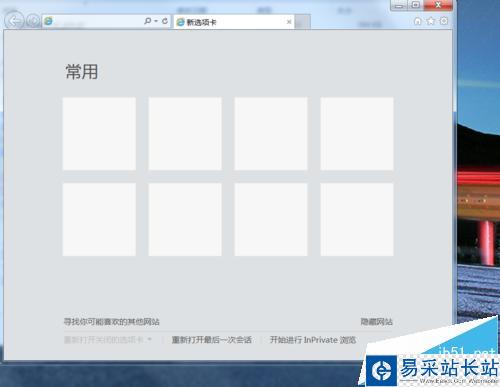Click the Internet Explorer icon in the address bar

coord(49,21)
